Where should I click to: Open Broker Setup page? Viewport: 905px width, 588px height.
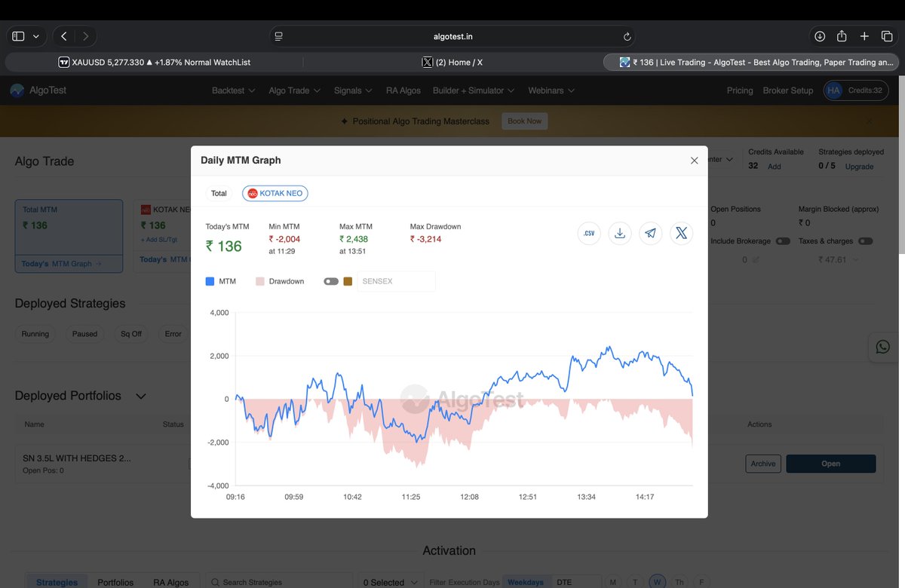788,90
